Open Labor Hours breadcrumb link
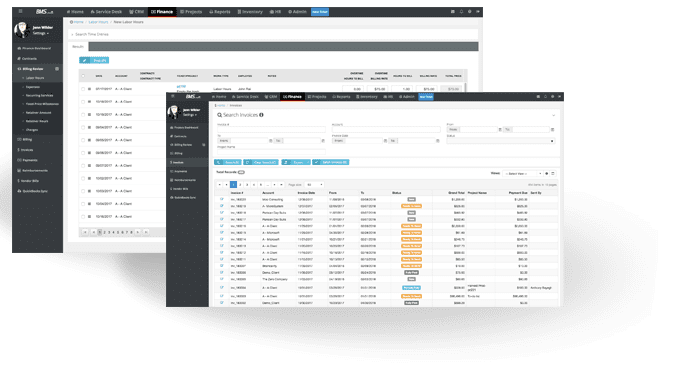682x382 pixels. pyautogui.click(x=98, y=22)
